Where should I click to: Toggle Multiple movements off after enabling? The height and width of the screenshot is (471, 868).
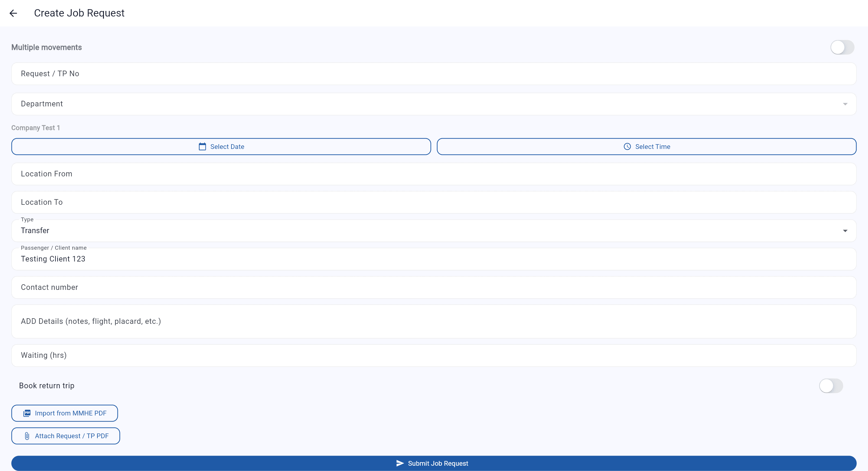(x=842, y=47)
